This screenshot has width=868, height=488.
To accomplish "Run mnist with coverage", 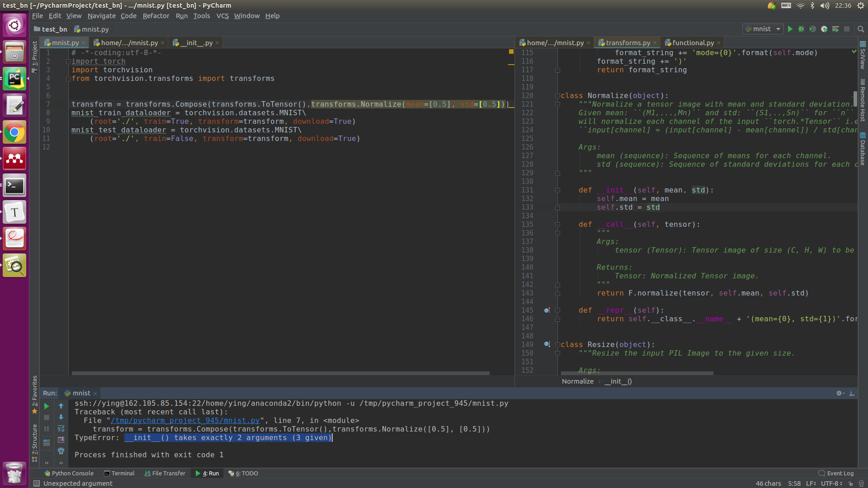I will pyautogui.click(x=812, y=29).
